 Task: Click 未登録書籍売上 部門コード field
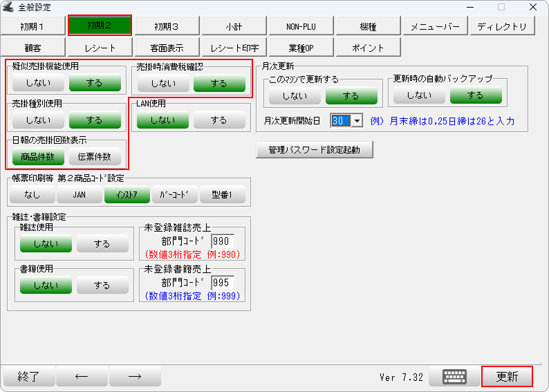point(223,284)
